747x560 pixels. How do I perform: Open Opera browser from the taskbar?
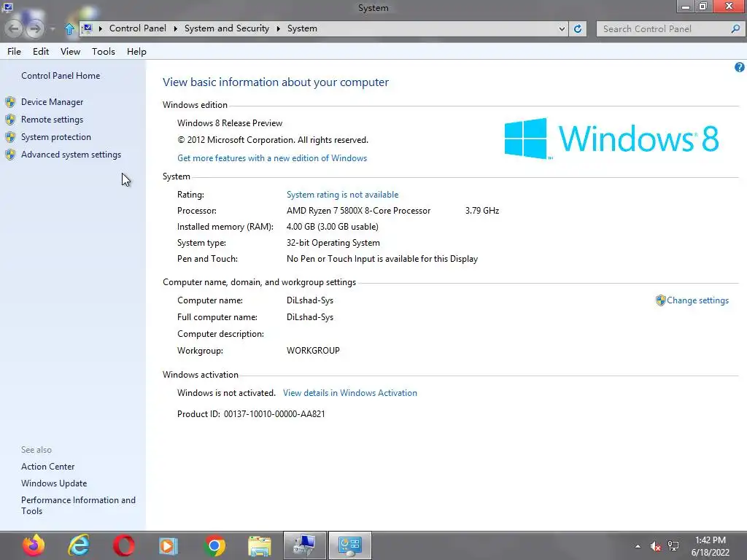(x=124, y=545)
